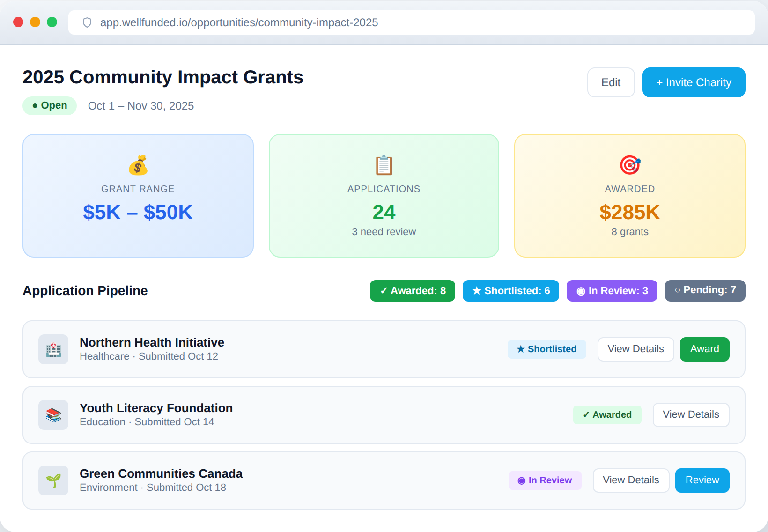Click the star in the Shortlisted badge
The width and height of the screenshot is (768, 532).
(520, 349)
